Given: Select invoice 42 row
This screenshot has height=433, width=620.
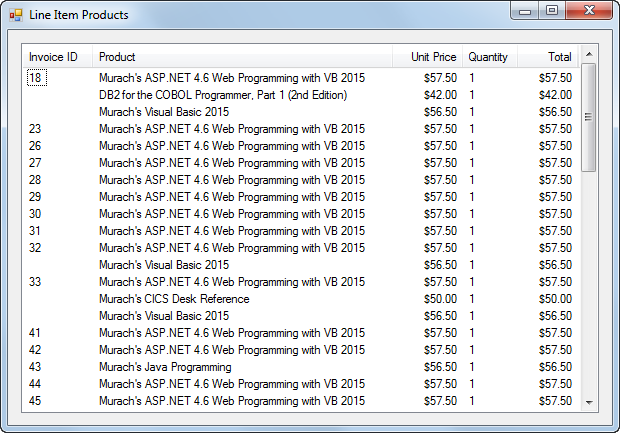Looking at the screenshot, I should click(301, 350).
